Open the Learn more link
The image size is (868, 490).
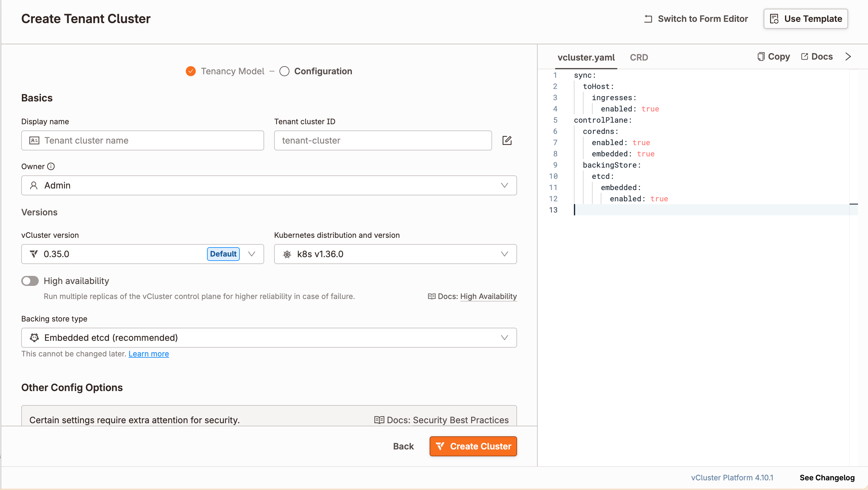(x=149, y=354)
